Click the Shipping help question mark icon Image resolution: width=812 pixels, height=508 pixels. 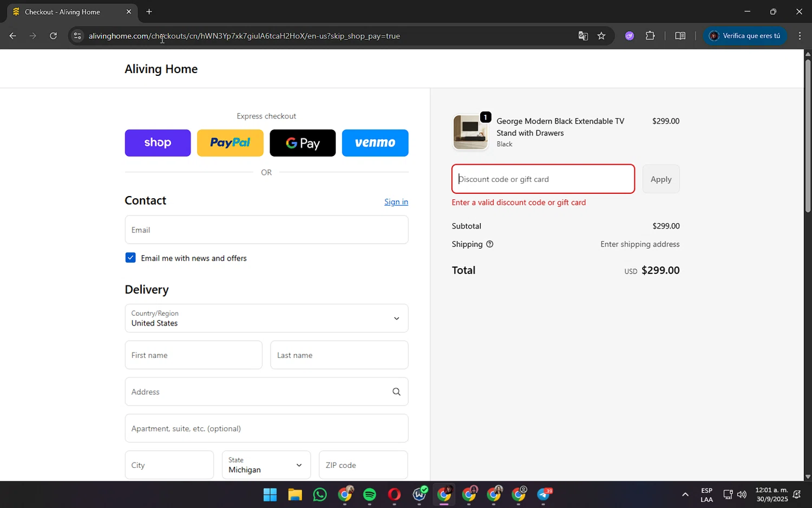[490, 244]
